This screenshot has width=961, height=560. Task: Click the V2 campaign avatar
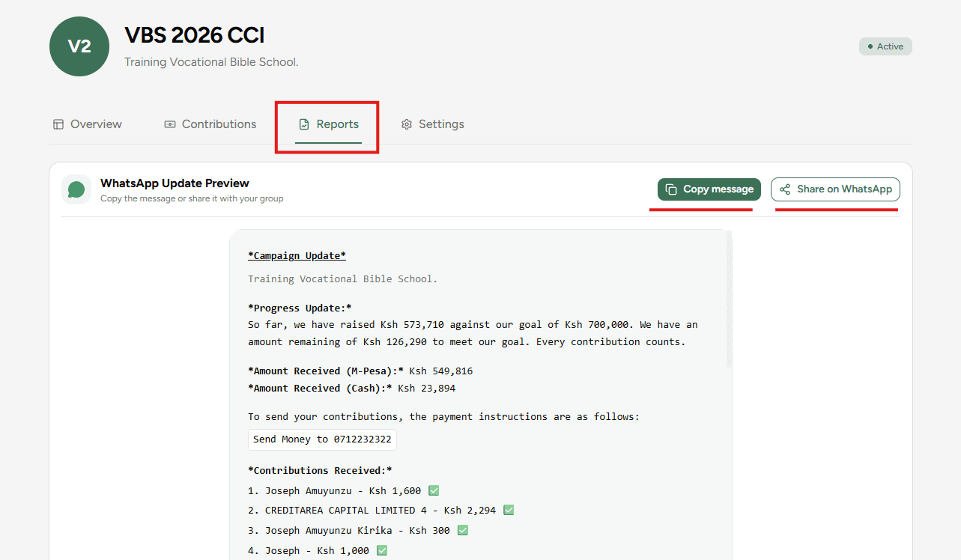point(79,46)
